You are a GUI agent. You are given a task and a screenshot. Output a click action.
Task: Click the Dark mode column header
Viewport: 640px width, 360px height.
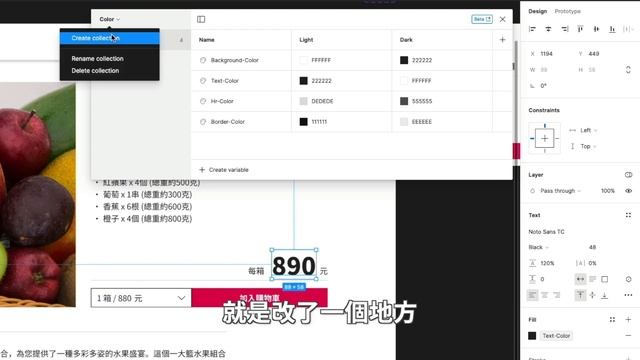(406, 40)
